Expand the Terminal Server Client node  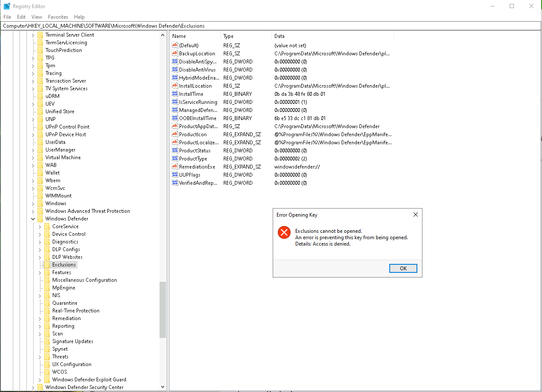point(33,35)
